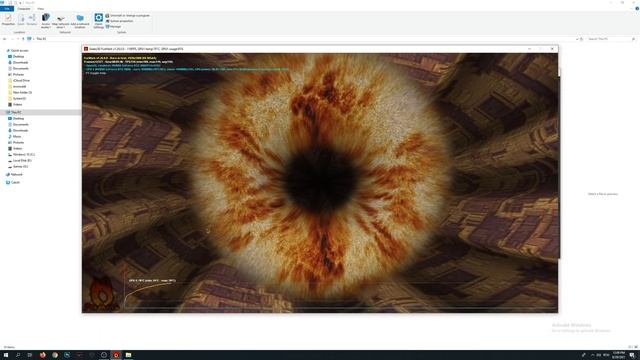Open New folder (2) in sidebar
Screen dimensions: 640x360
(x=20, y=92)
